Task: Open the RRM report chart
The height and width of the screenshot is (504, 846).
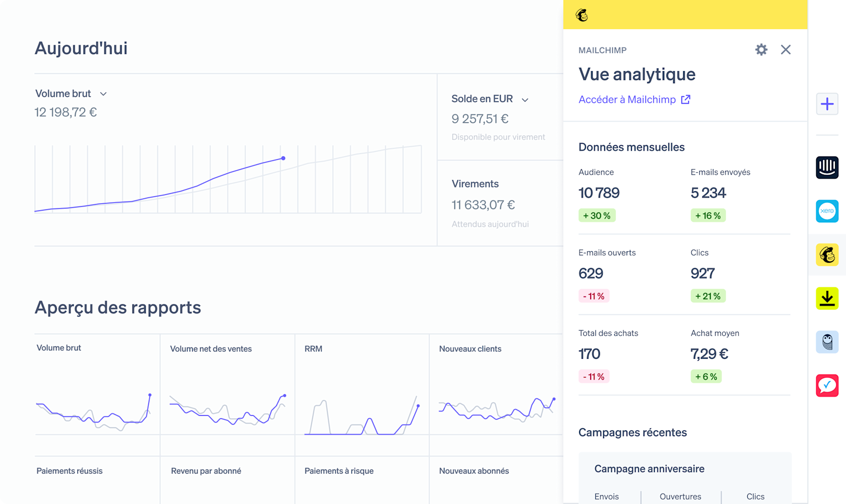Action: tap(362, 394)
